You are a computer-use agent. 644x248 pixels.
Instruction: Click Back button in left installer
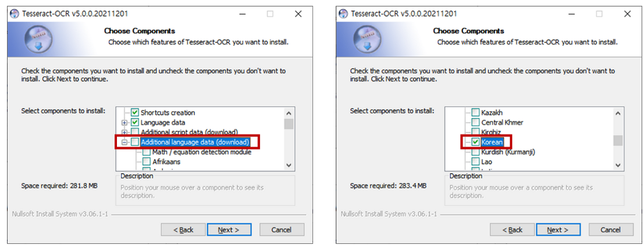tap(183, 229)
